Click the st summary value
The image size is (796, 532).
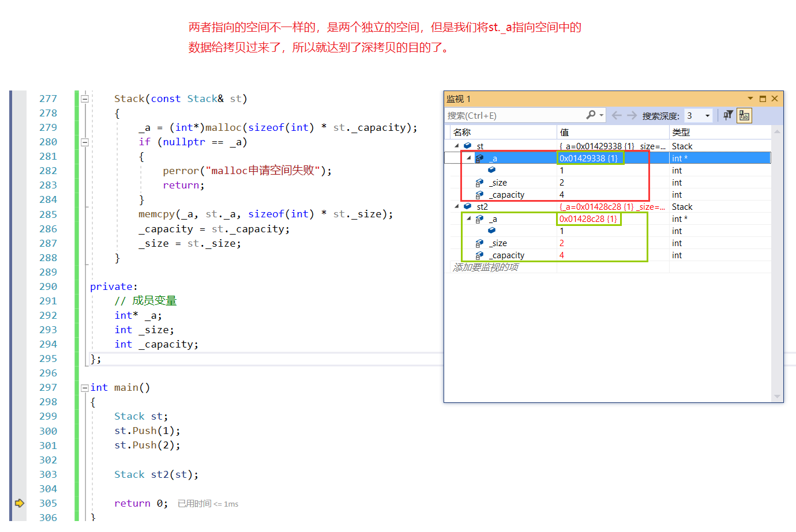pos(612,146)
